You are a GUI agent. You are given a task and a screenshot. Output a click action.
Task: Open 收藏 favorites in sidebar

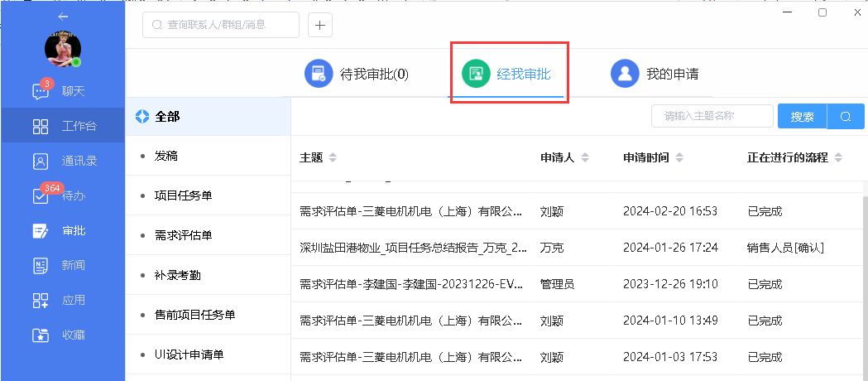tap(41, 335)
